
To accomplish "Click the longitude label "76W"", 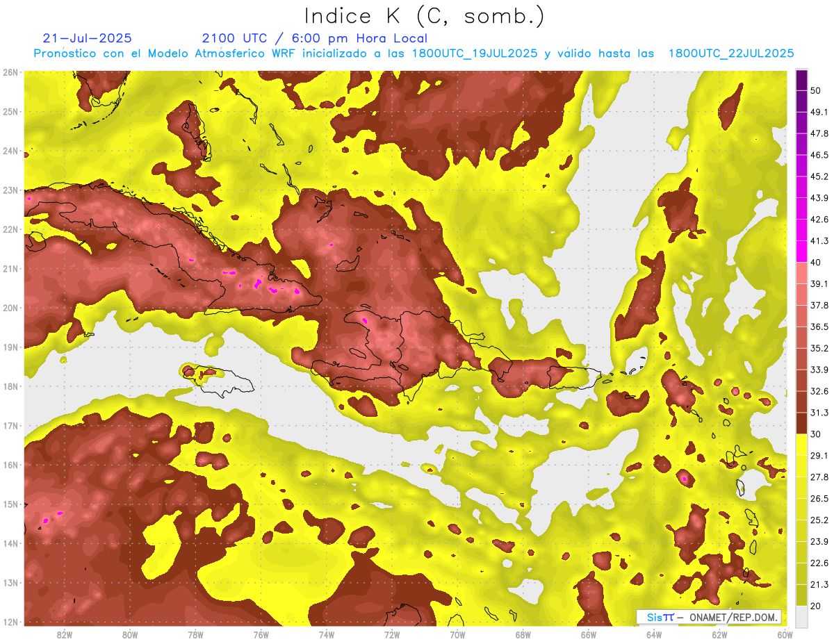I will tap(261, 634).
